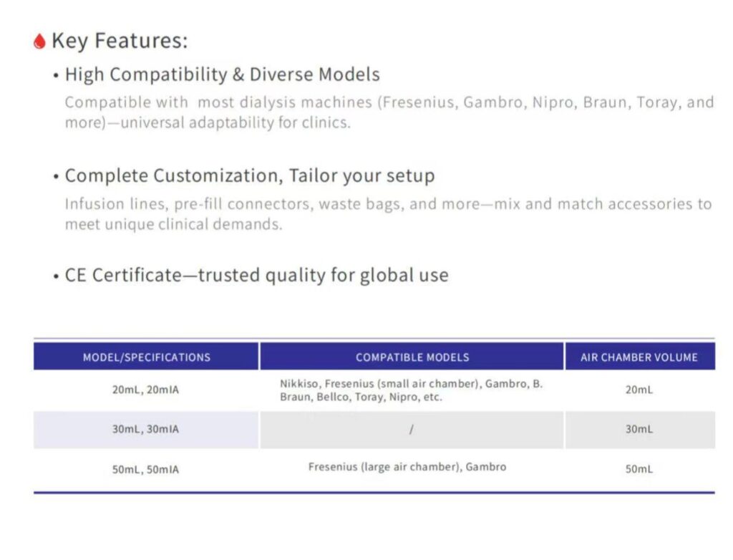Select the High Compatibility & Diverse Models heading
Image resolution: width=733 pixels, height=560 pixels.
coord(222,74)
